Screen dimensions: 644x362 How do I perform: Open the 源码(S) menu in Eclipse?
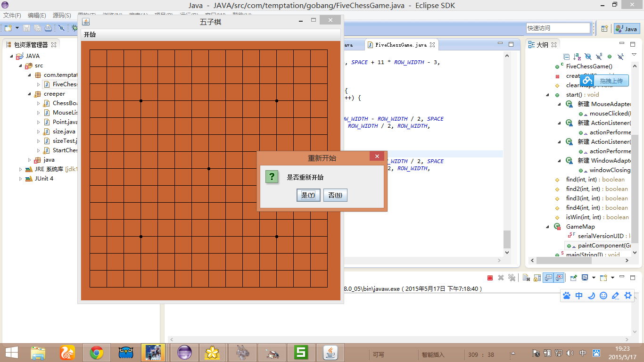[x=62, y=16]
